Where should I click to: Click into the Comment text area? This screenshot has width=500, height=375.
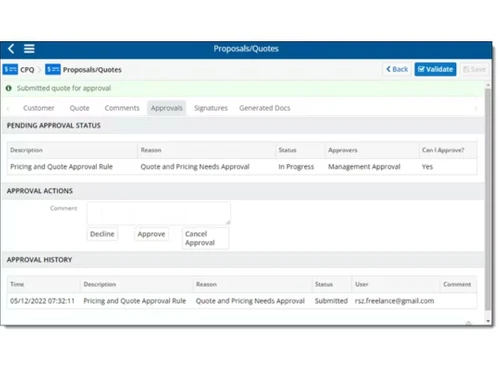click(x=159, y=213)
